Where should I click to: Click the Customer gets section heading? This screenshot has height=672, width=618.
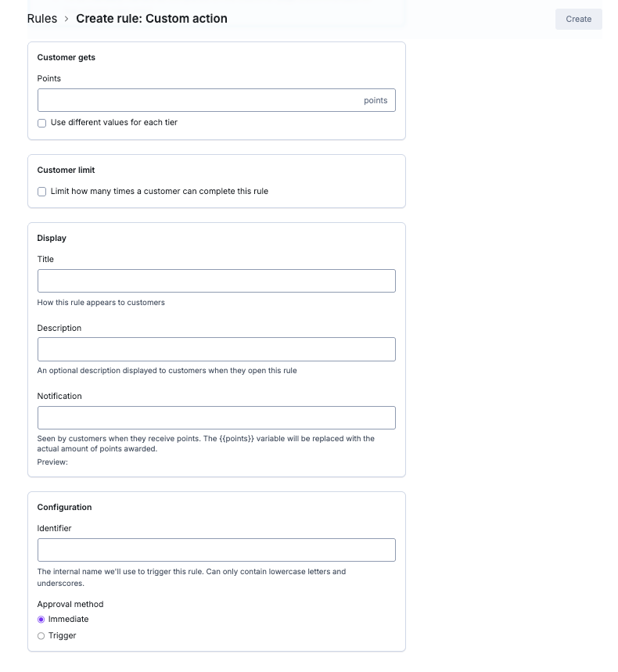click(x=66, y=57)
